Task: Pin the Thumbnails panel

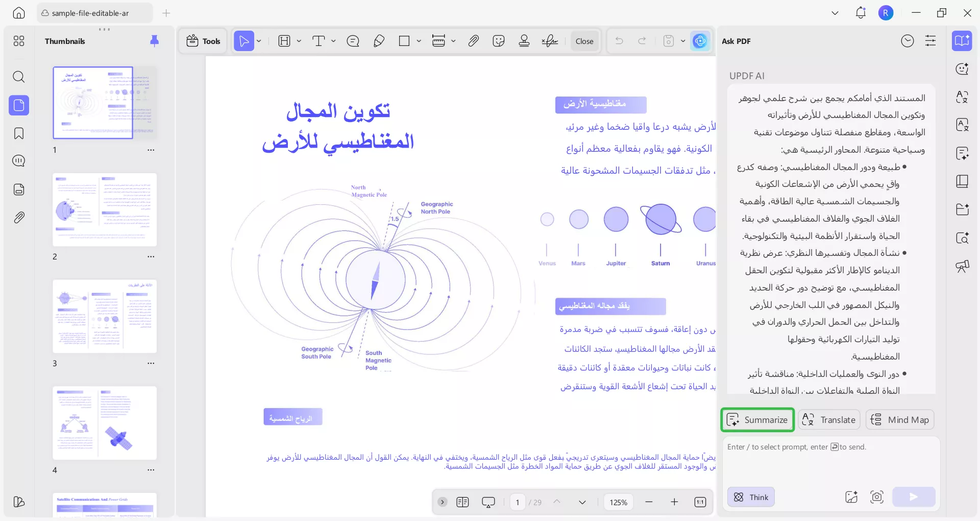Action: coord(155,41)
